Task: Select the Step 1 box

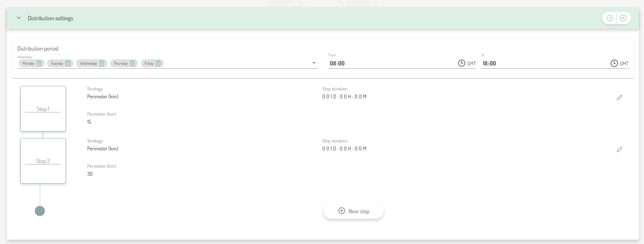Action: (x=43, y=109)
